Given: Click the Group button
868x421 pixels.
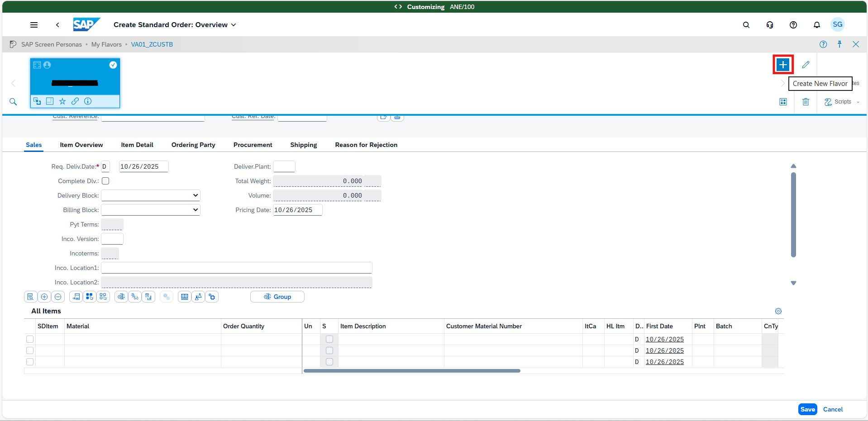Looking at the screenshot, I should [x=277, y=297].
